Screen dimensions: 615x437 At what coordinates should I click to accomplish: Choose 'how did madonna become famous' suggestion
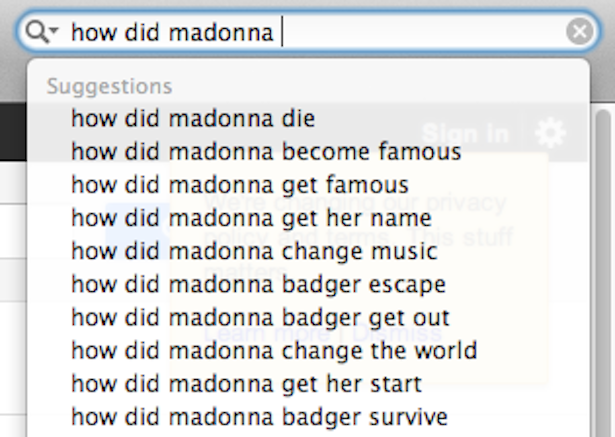(x=308, y=152)
